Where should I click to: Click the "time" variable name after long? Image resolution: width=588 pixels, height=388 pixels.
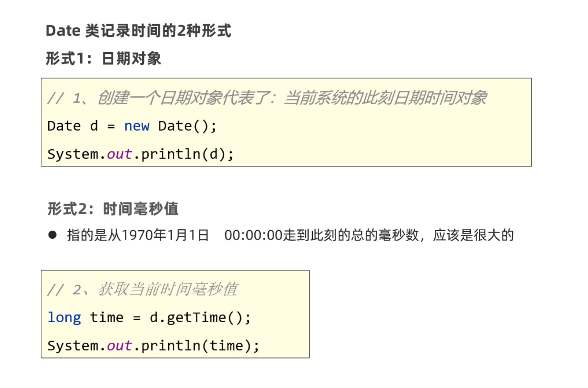tap(107, 318)
